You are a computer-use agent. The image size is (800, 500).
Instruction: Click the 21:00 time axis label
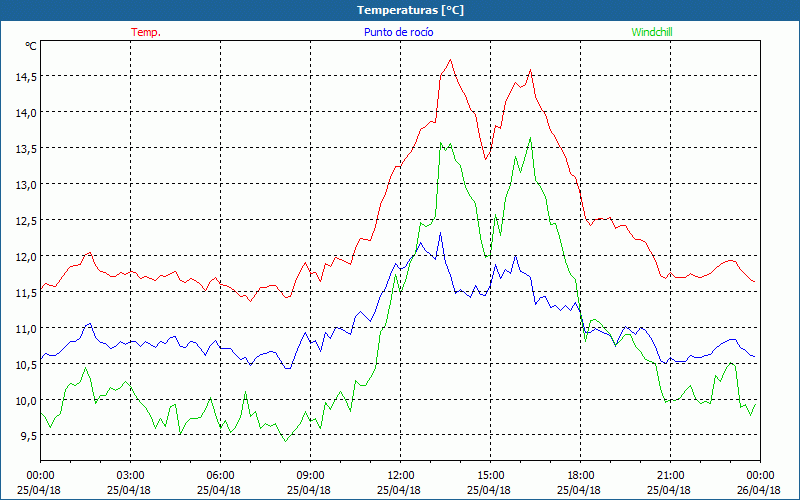[671, 475]
